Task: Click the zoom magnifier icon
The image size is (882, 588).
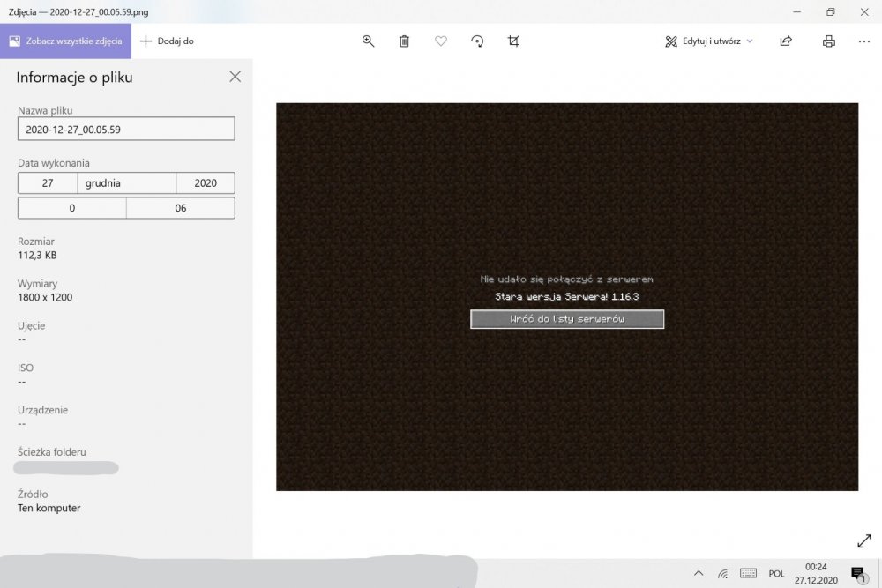Action: 369,41
